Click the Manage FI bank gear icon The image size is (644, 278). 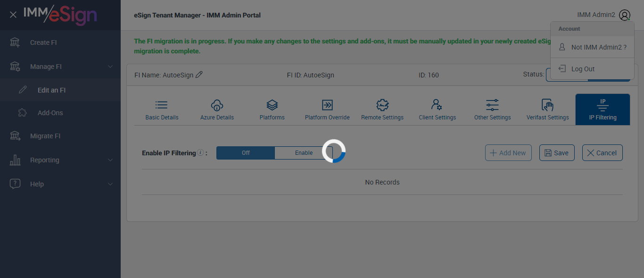[15, 67]
